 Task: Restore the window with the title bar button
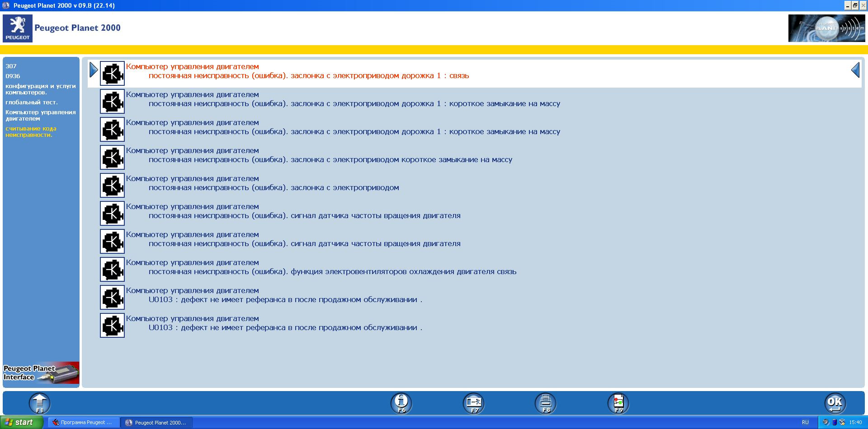point(855,5)
